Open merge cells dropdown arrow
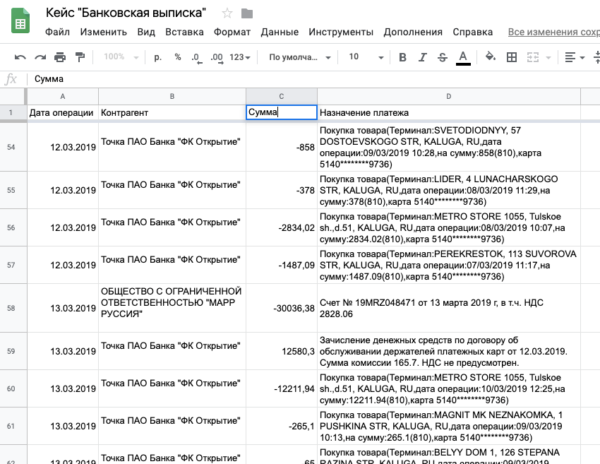The width and height of the screenshot is (600, 464). pos(548,58)
